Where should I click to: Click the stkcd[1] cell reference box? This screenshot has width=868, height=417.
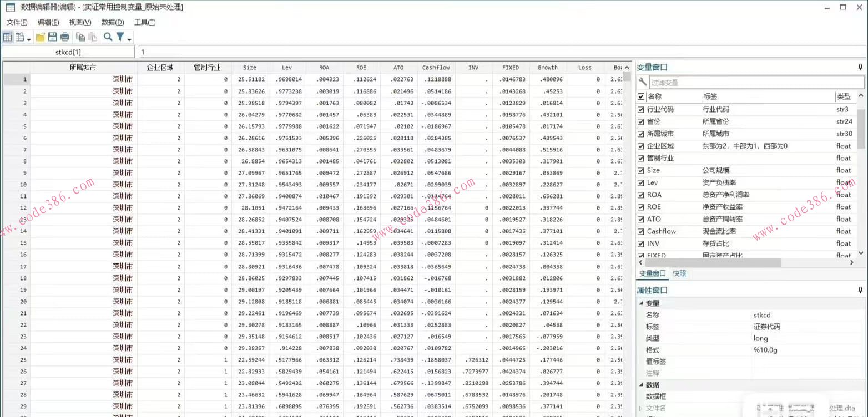pyautogui.click(x=68, y=52)
